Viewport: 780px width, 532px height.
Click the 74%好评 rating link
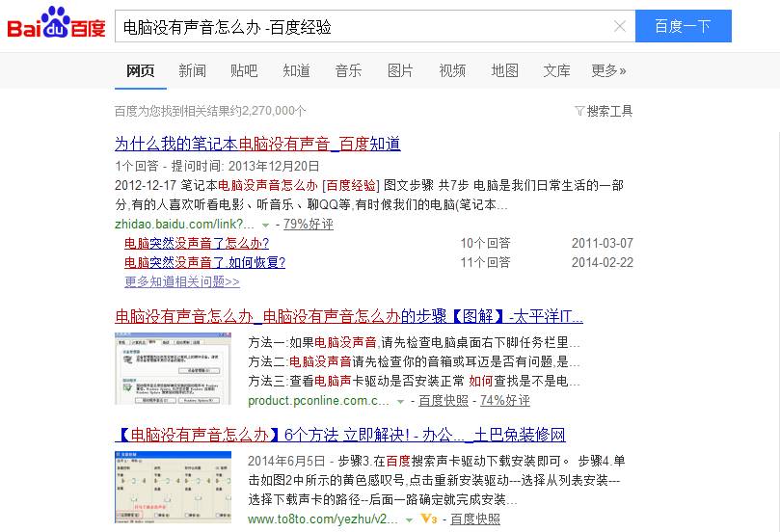[505, 401]
